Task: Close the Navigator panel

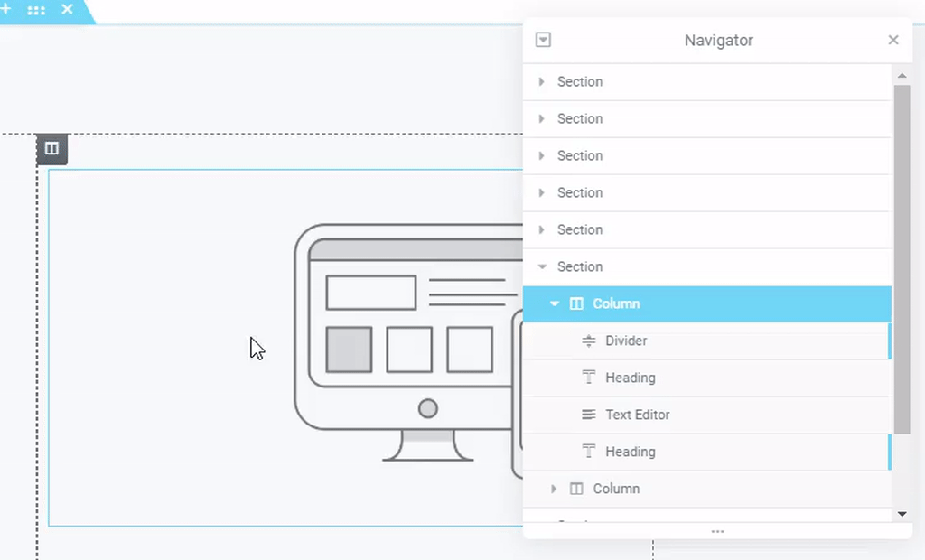Action: pyautogui.click(x=893, y=40)
